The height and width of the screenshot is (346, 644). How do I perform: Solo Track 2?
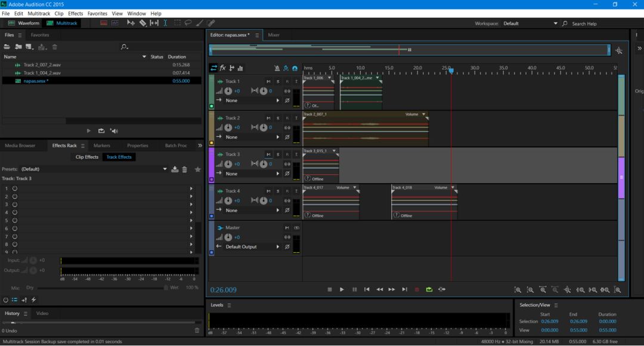(x=277, y=118)
